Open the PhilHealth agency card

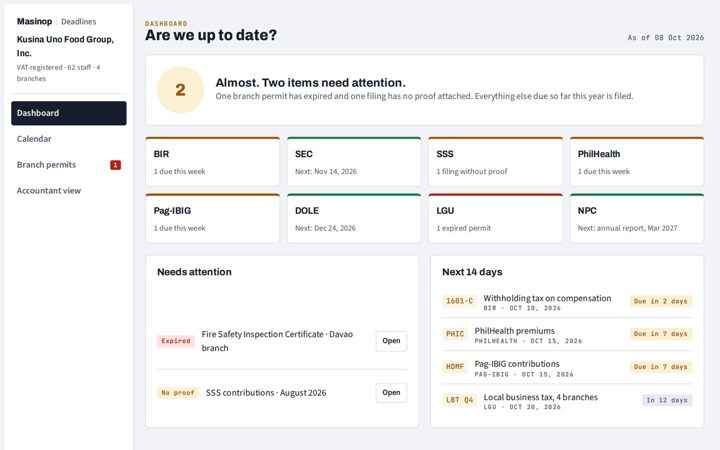tap(637, 162)
